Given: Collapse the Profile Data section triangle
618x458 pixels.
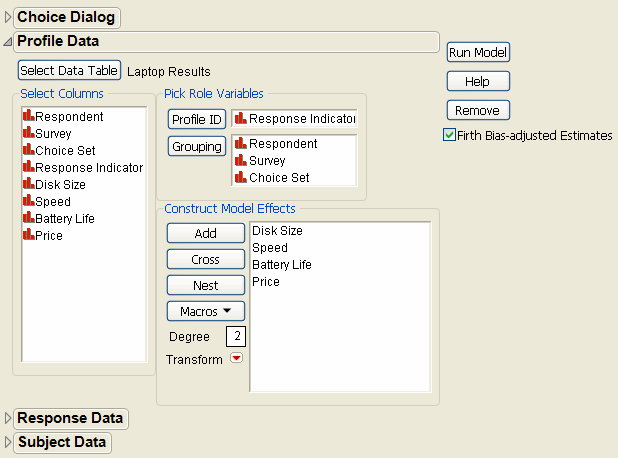Looking at the screenshot, I should coord(8,42).
